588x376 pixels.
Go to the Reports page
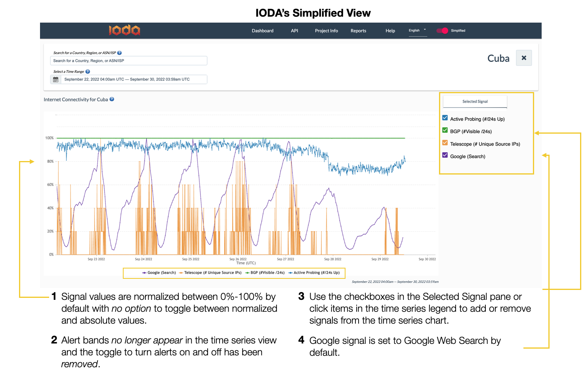click(x=358, y=31)
